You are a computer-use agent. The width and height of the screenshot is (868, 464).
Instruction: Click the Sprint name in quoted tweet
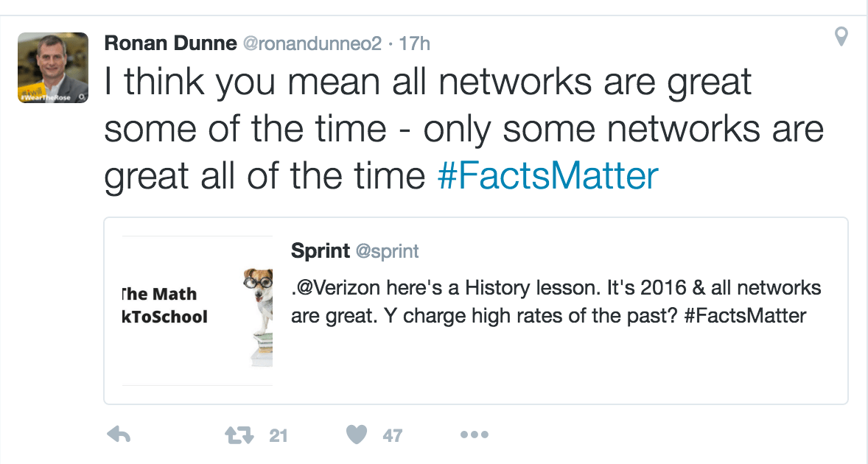pos(321,251)
